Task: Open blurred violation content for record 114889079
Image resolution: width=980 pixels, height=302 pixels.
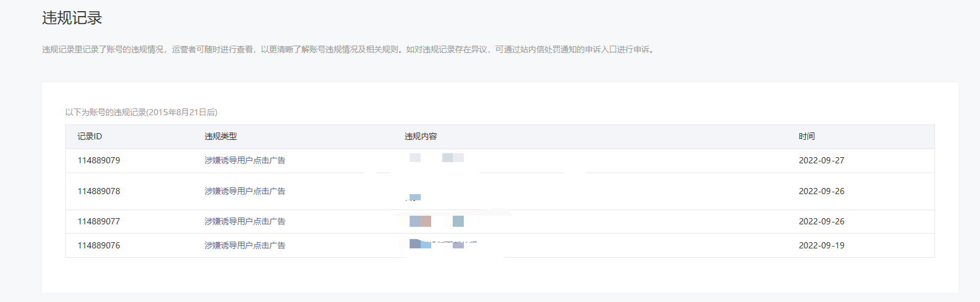Action: pyautogui.click(x=436, y=158)
